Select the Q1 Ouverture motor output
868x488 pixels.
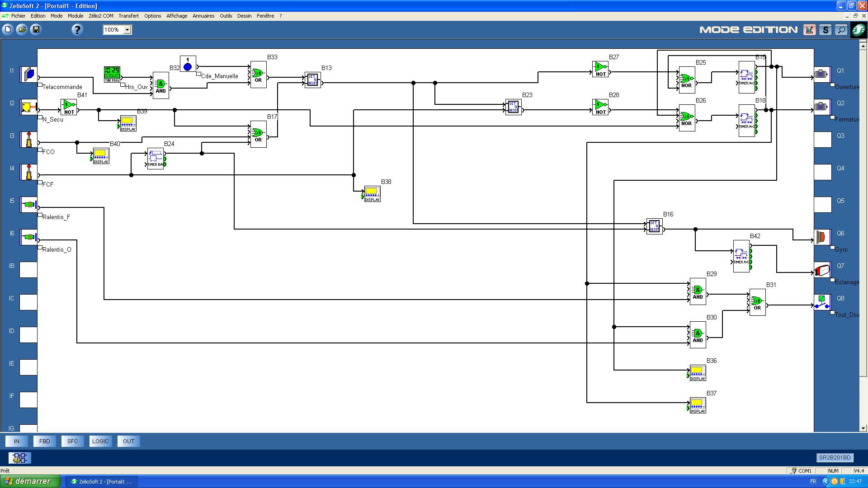click(x=822, y=75)
